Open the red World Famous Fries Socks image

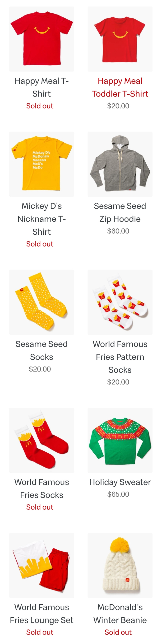(x=42, y=440)
